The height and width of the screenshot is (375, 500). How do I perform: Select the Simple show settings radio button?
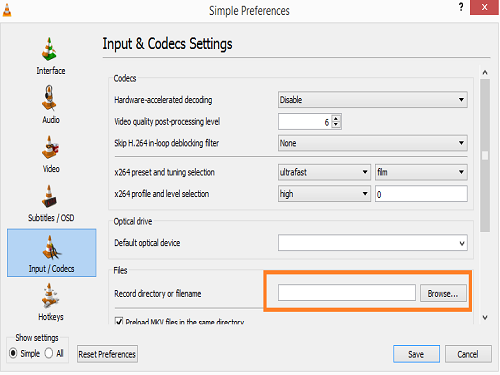coord(13,353)
